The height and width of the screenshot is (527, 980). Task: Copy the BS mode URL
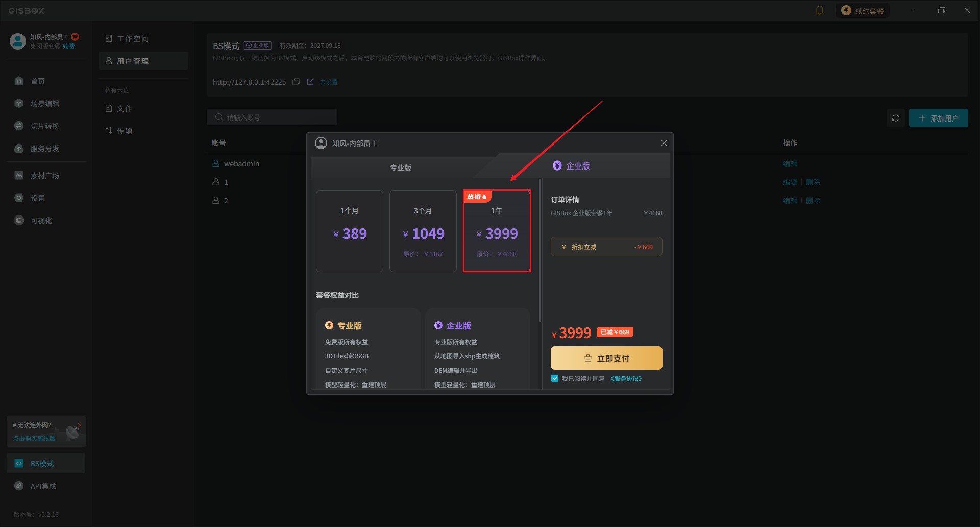click(x=296, y=82)
